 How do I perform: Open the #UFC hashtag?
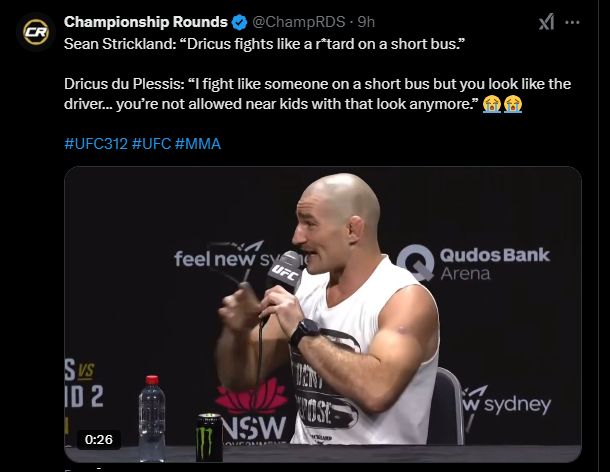pyautogui.click(x=151, y=144)
